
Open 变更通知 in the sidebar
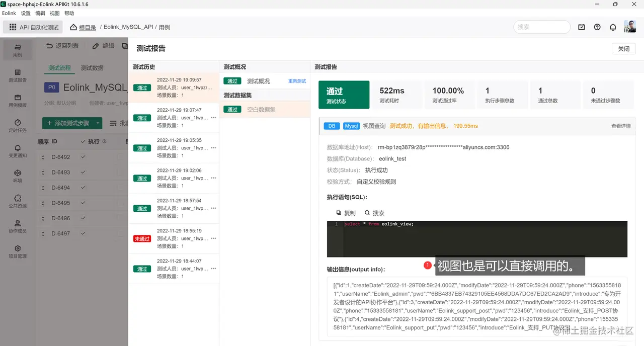click(x=18, y=151)
